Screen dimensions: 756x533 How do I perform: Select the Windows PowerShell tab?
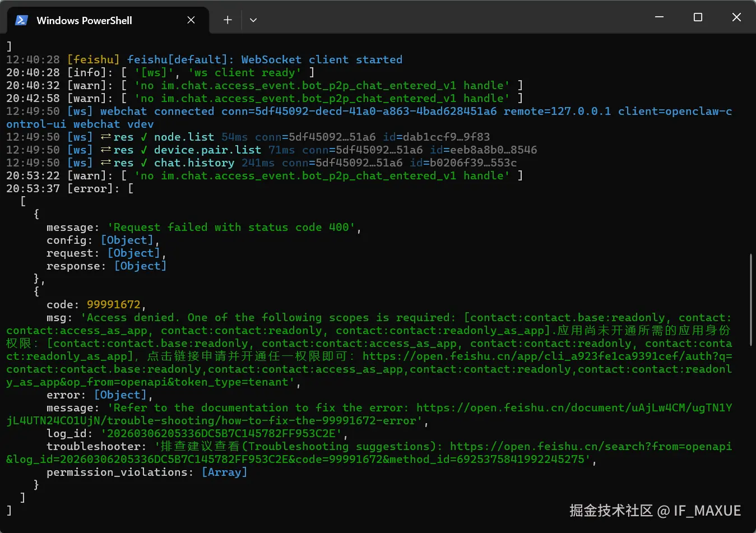108,20
